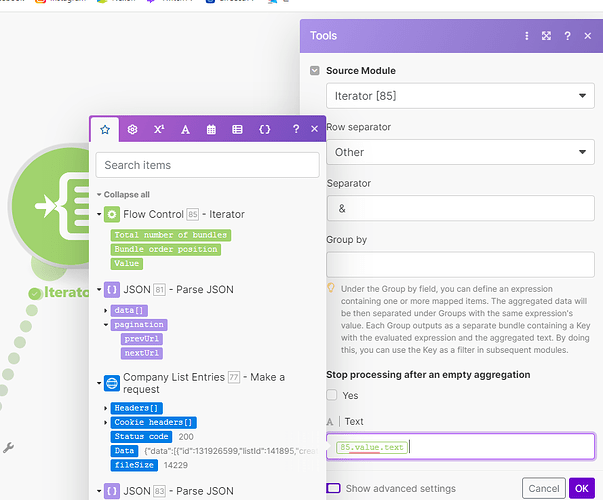Open the general functions gear tab

point(132,129)
